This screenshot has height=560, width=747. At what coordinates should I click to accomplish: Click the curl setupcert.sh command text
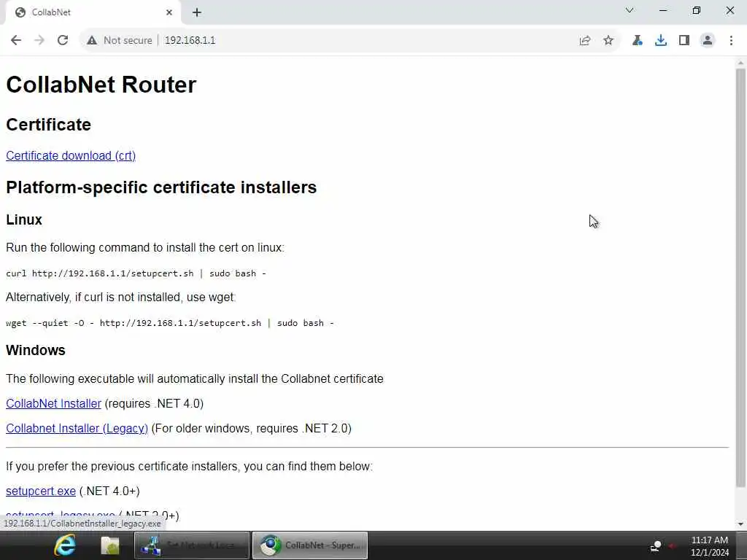point(136,273)
